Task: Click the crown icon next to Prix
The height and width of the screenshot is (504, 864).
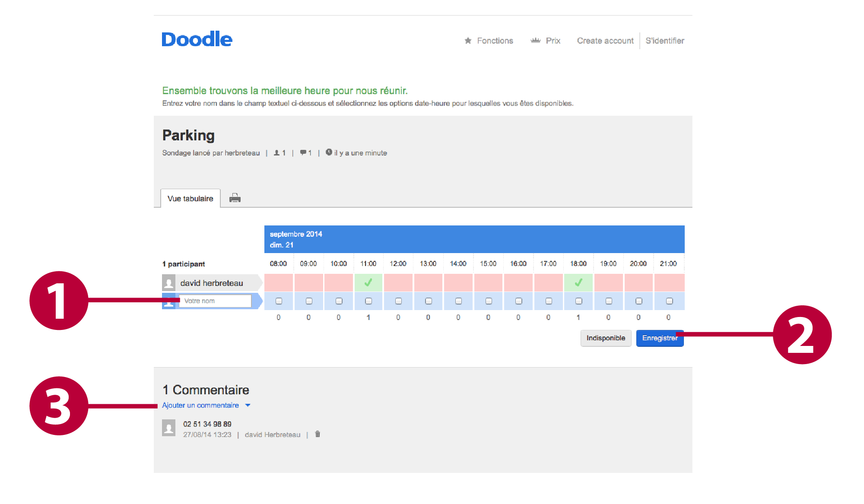Action: pos(536,41)
